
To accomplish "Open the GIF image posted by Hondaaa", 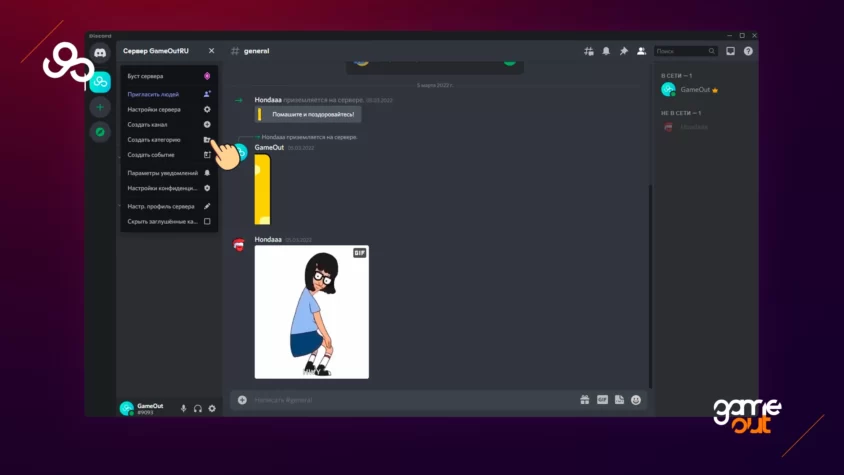I will 312,312.
